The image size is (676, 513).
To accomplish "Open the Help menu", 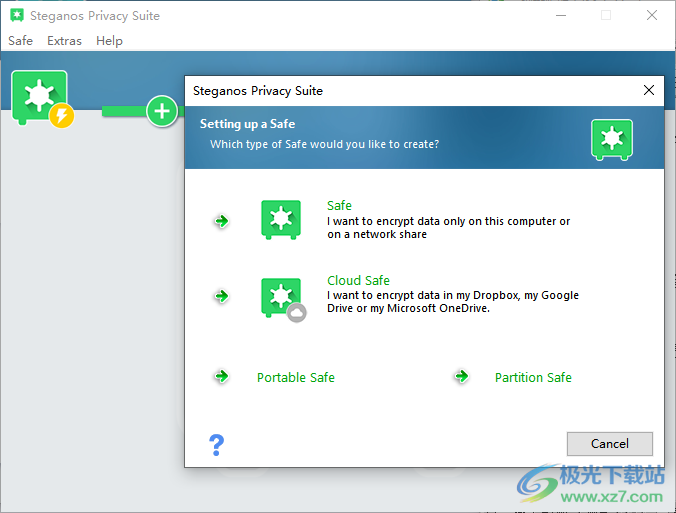I will 109,41.
